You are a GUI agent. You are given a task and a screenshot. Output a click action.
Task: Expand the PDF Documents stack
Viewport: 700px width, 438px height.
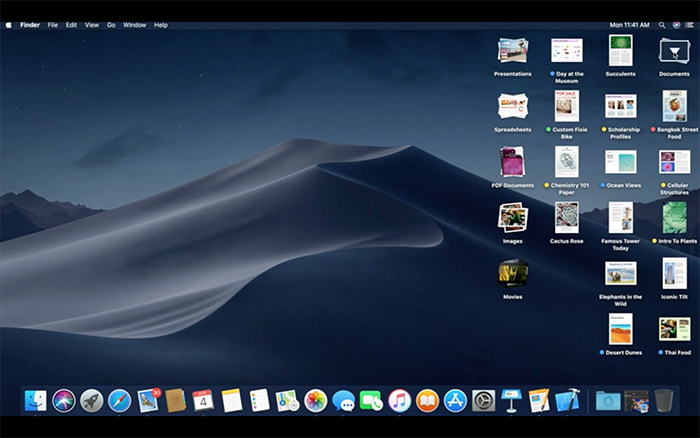click(512, 161)
